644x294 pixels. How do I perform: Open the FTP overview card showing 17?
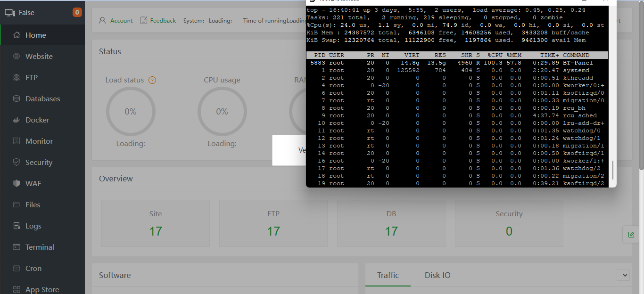[x=273, y=223]
